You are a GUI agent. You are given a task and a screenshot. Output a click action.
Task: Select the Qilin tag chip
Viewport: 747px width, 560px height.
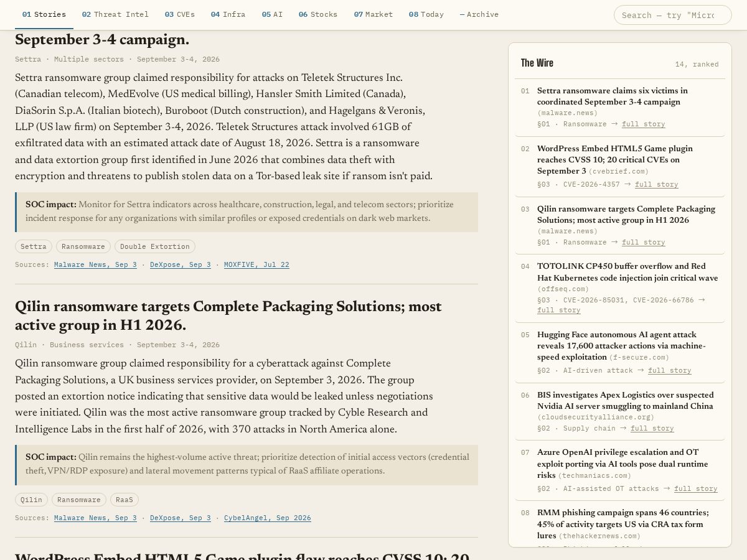(31, 500)
